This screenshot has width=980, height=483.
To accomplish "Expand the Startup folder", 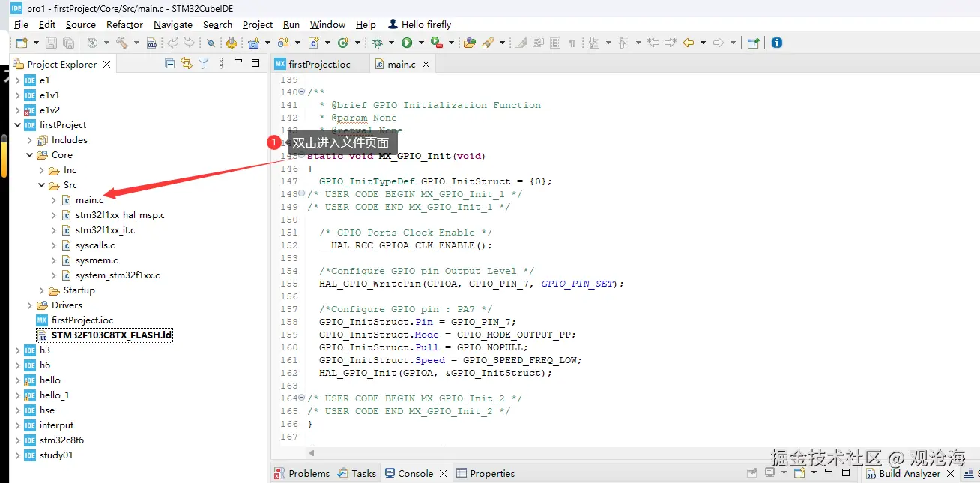I will tap(41, 290).
